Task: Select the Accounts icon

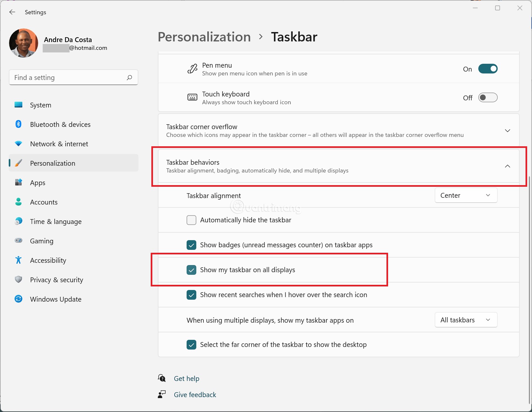Action: pos(18,202)
